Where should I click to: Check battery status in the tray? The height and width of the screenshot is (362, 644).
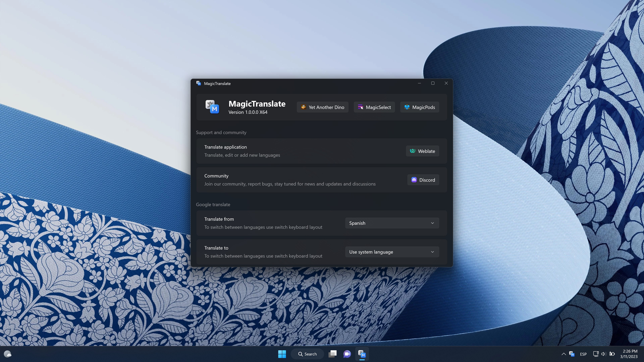[612, 354]
